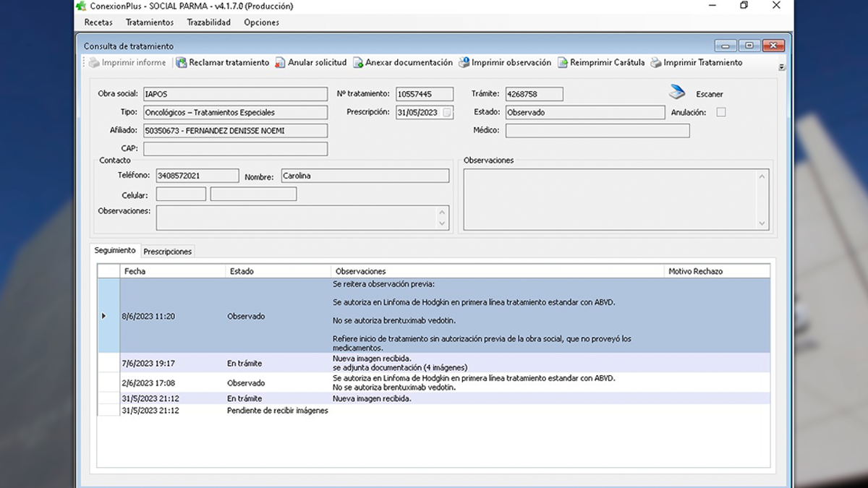This screenshot has height=488, width=868.
Task: Open the Trazabilidad menu
Action: click(208, 22)
